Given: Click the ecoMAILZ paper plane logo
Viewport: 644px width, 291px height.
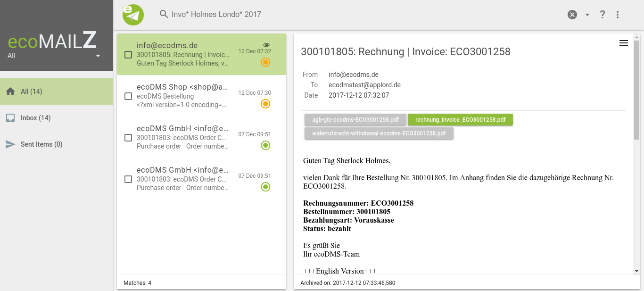Looking at the screenshot, I should pyautogui.click(x=133, y=15).
